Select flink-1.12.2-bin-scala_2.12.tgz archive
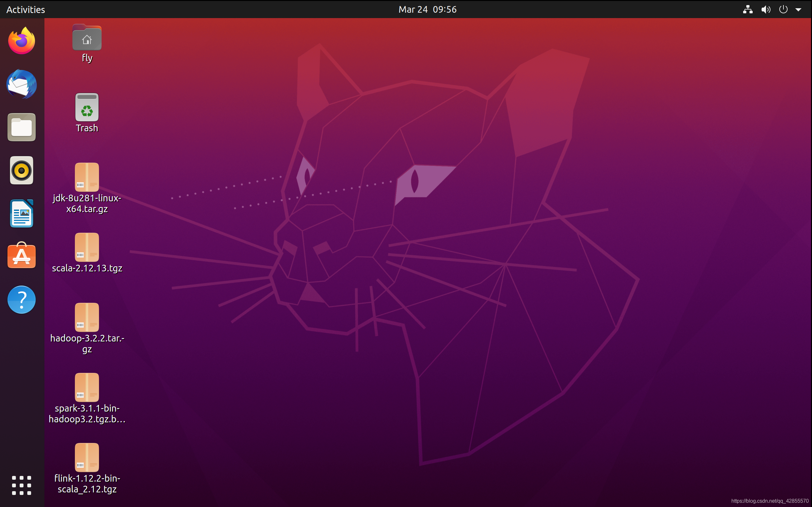The width and height of the screenshot is (812, 507). pos(87,457)
